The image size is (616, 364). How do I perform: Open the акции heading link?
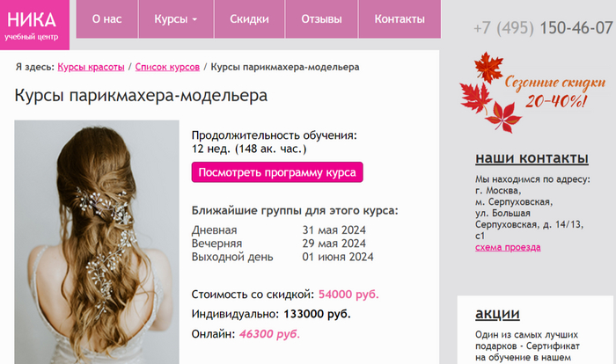click(x=497, y=313)
